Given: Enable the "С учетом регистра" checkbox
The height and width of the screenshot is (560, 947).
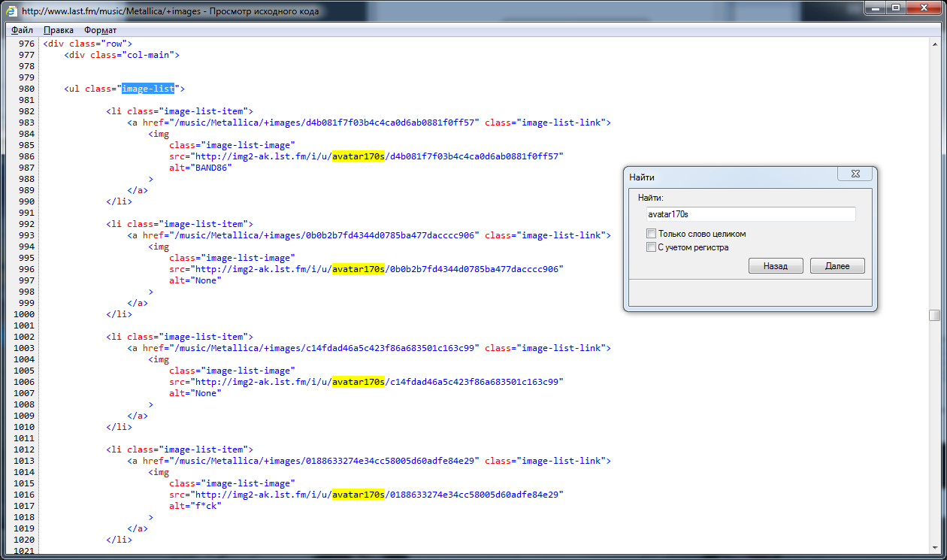Looking at the screenshot, I should point(652,247).
